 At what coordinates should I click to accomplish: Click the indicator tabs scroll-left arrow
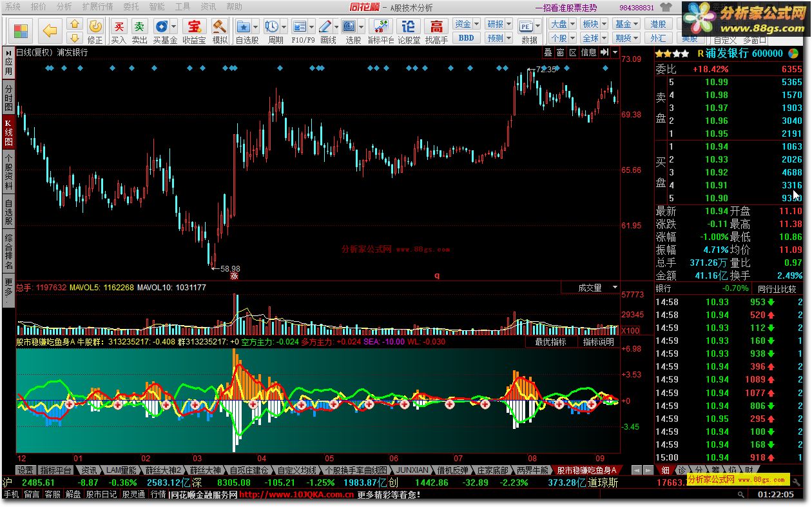coord(635,470)
